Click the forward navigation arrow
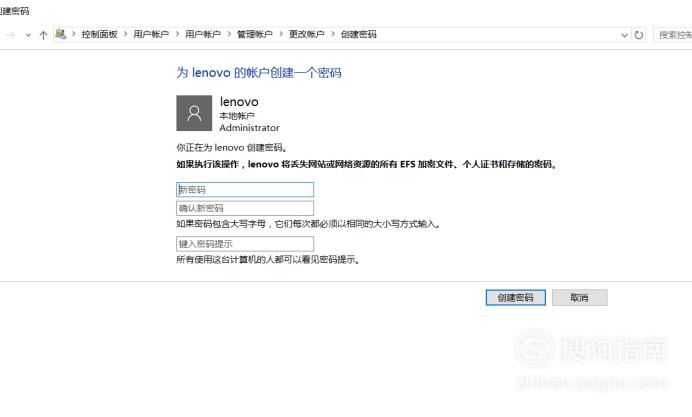The height and width of the screenshot is (417, 692). pos(11,35)
